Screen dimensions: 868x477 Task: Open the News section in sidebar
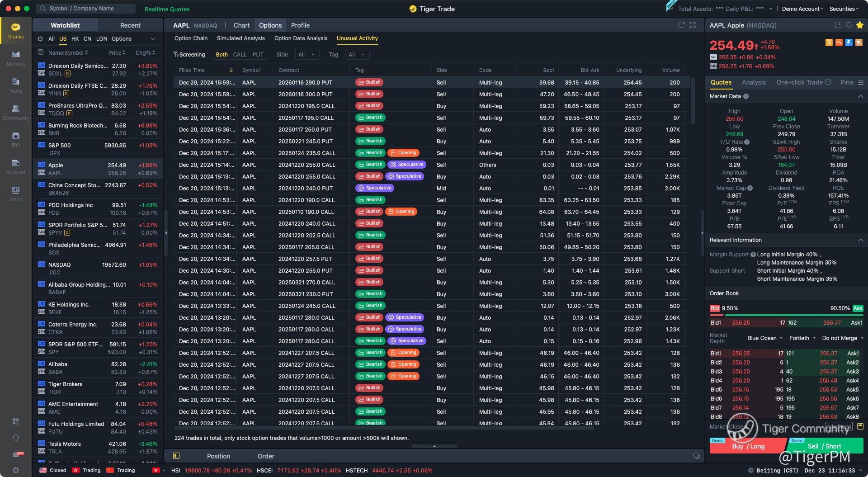pyautogui.click(x=16, y=85)
